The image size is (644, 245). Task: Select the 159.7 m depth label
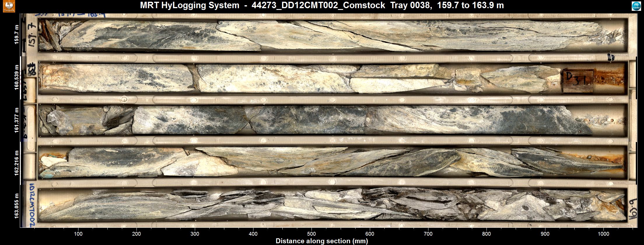tap(17, 35)
